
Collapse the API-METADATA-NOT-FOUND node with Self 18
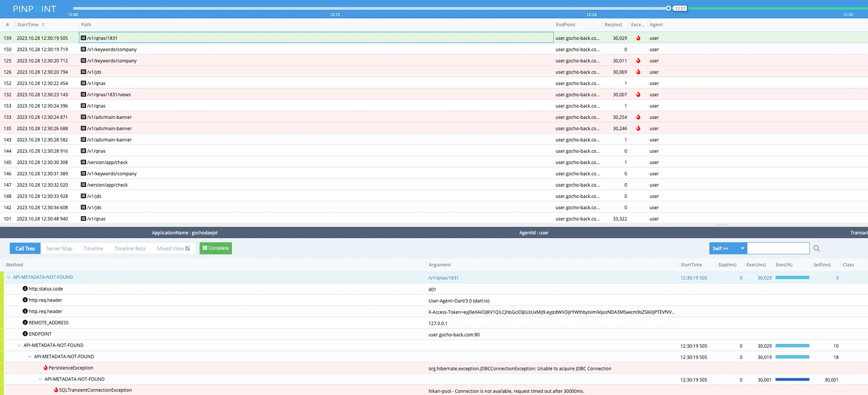[30, 356]
